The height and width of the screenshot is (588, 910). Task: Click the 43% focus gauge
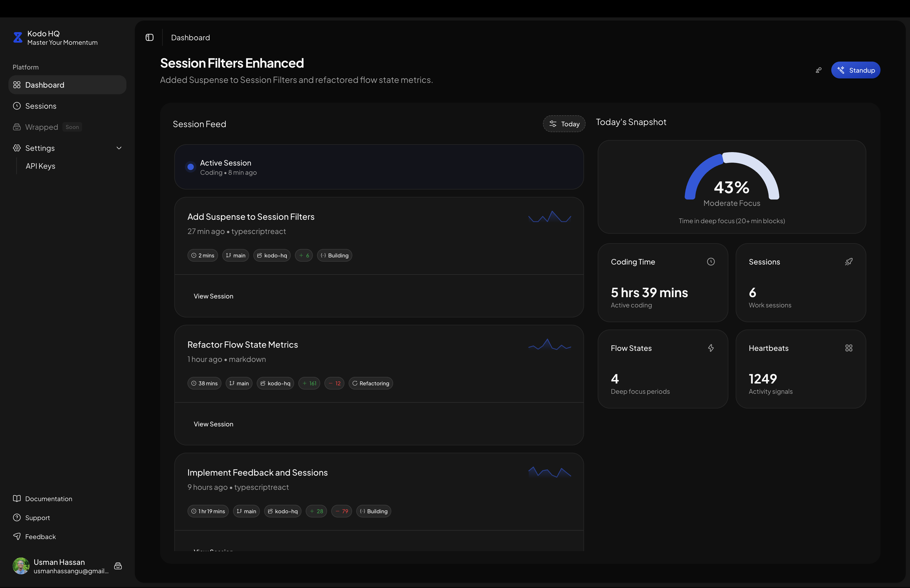click(731, 180)
